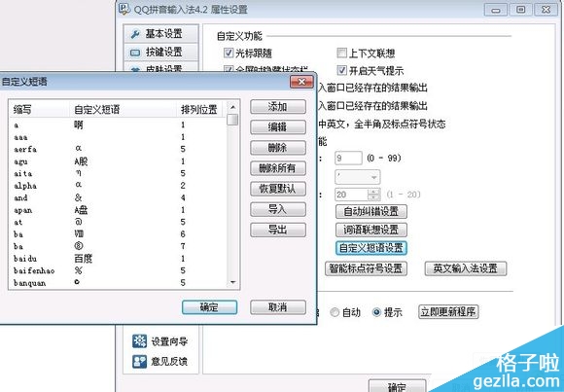Image resolution: width=564 pixels, height=392 pixels.
Task: Select the 提示 update radio button
Action: (376, 312)
